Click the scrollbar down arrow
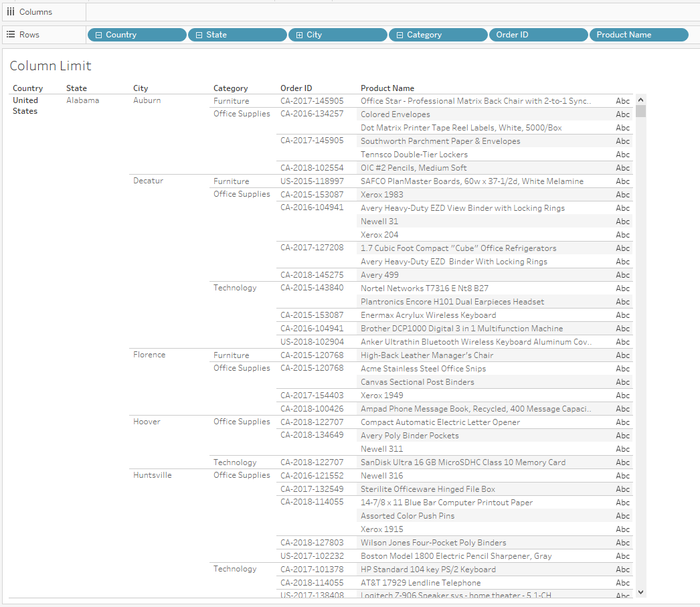 (640, 592)
